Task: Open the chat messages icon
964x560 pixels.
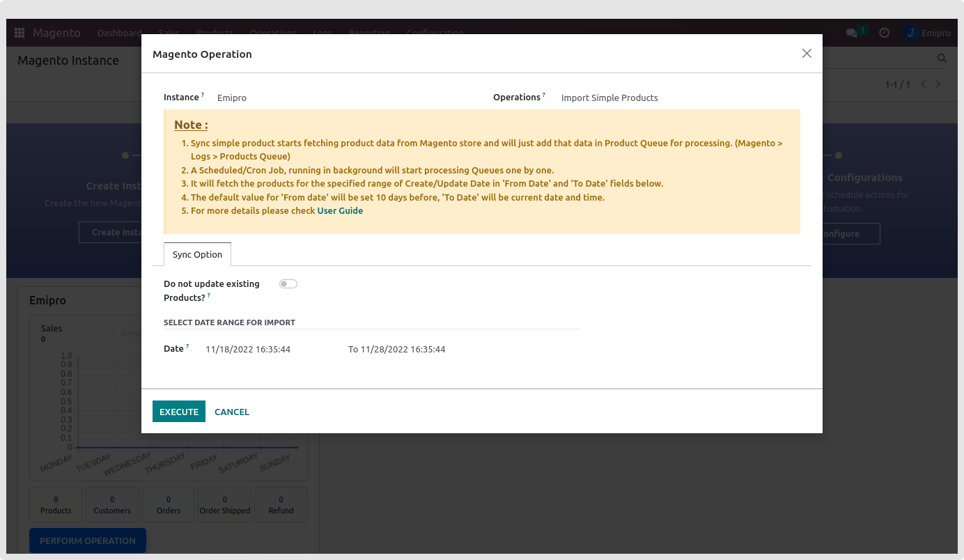Action: pyautogui.click(x=851, y=33)
